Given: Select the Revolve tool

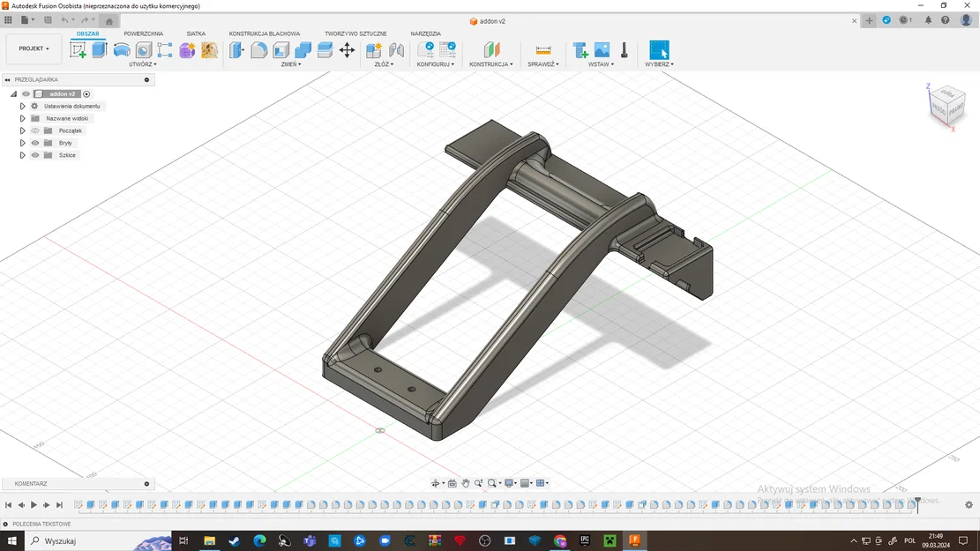Looking at the screenshot, I should coord(122,50).
